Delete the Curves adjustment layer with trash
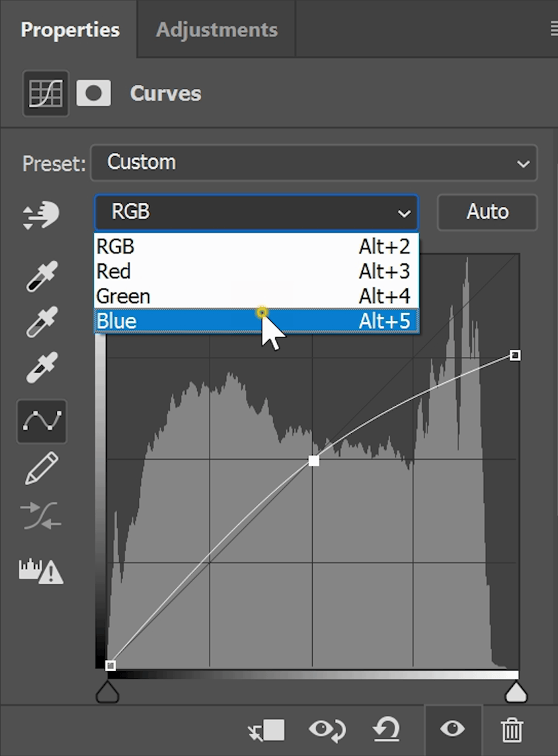The image size is (558, 756). 512,730
